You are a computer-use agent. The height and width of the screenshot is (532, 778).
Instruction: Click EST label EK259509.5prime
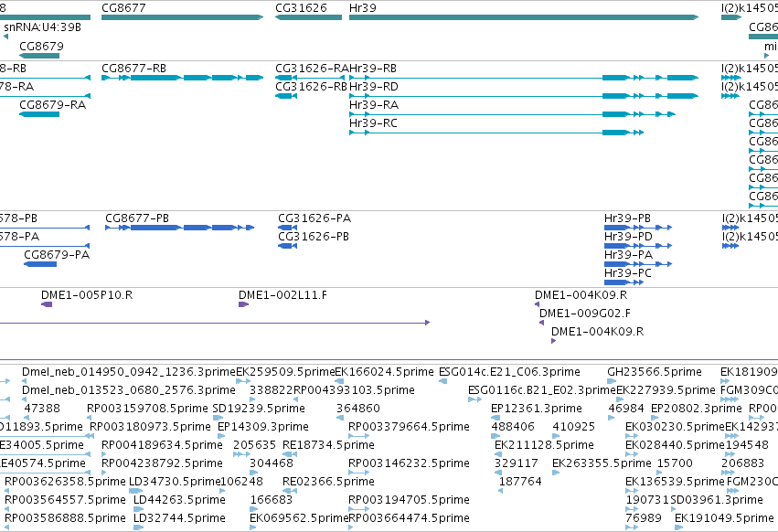(285, 372)
